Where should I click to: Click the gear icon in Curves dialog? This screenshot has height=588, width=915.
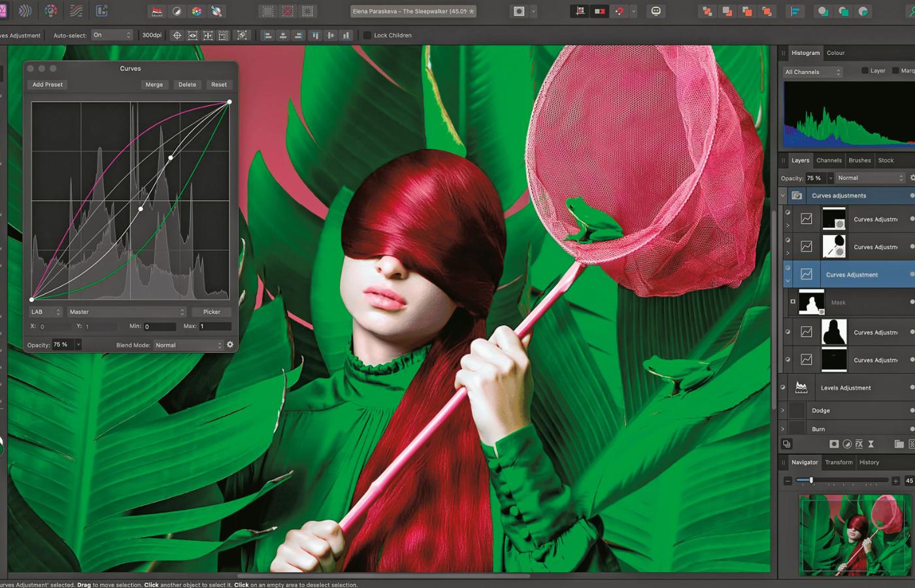pos(230,344)
